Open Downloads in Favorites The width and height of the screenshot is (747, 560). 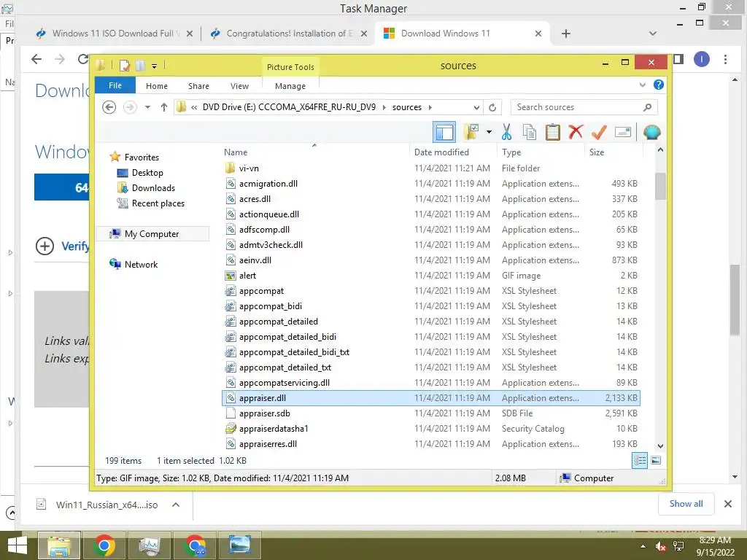[153, 187]
